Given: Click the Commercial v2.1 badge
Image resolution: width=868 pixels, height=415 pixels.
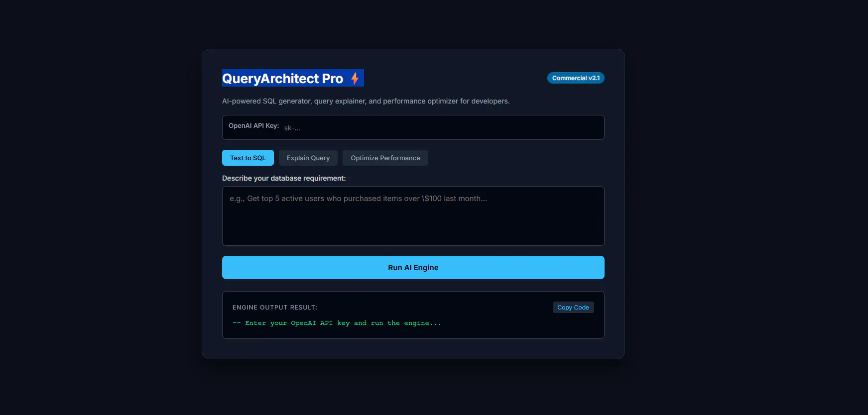Looking at the screenshot, I should point(576,78).
